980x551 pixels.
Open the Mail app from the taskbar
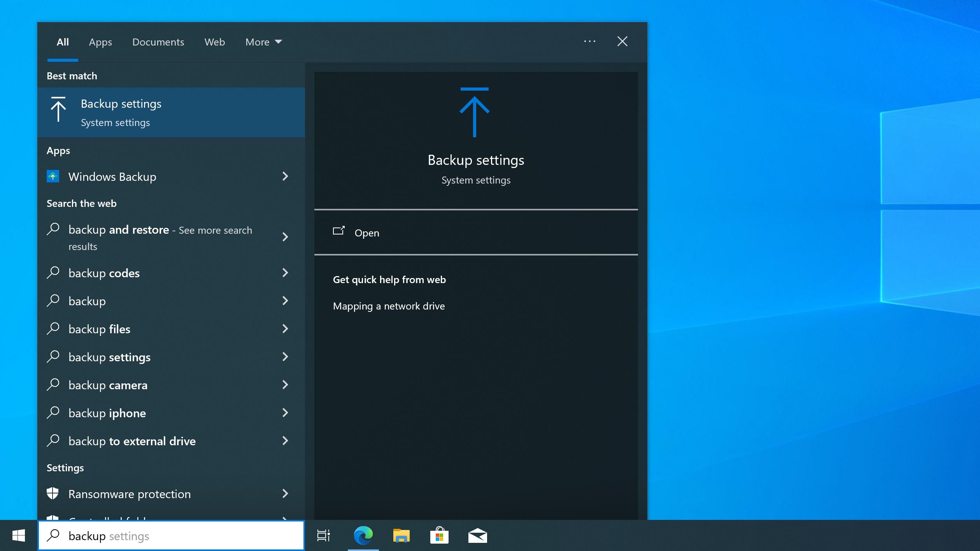coord(478,535)
